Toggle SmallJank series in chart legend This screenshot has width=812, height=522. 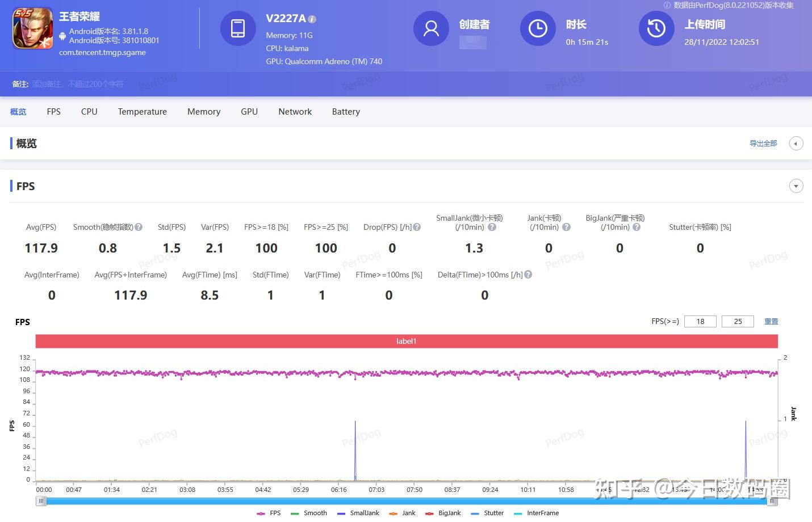pos(358,513)
